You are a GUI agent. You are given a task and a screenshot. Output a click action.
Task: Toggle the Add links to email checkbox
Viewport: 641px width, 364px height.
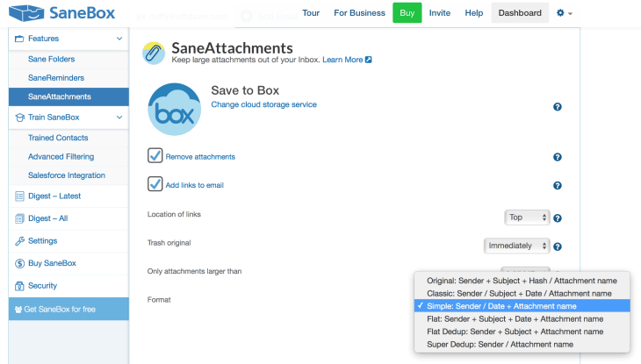click(155, 184)
